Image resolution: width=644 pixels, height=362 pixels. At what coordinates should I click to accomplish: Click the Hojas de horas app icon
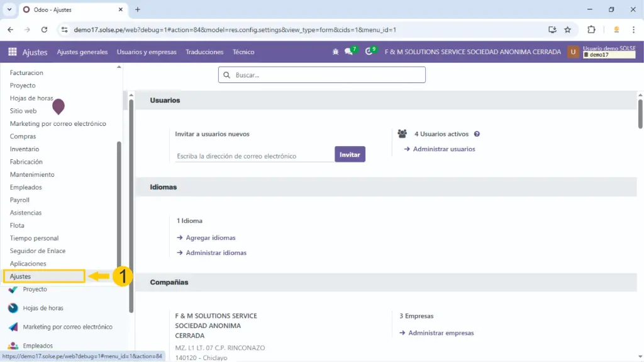pyautogui.click(x=13, y=308)
